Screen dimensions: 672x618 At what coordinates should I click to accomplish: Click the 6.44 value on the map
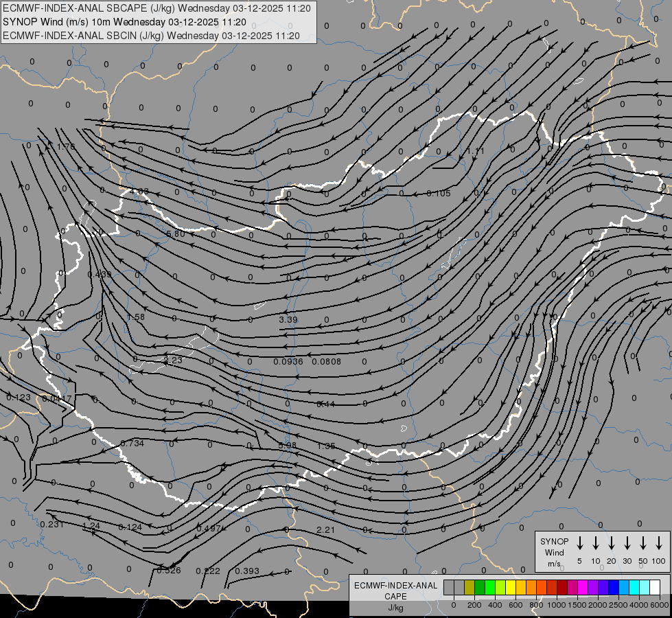(x=326, y=404)
